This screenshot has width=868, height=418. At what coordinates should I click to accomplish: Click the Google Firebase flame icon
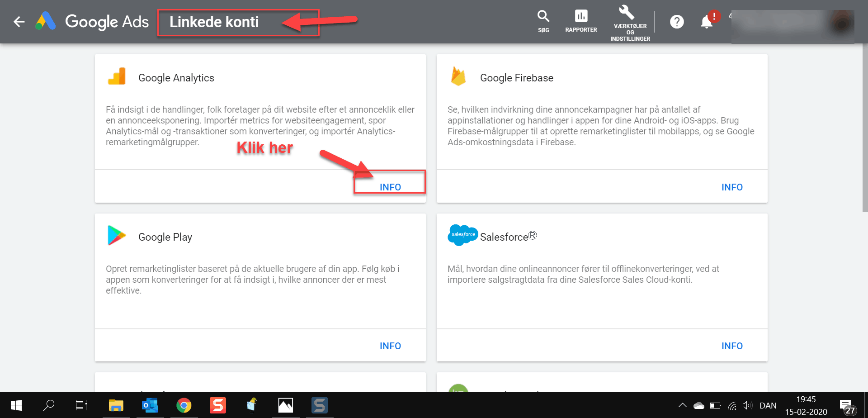(458, 76)
